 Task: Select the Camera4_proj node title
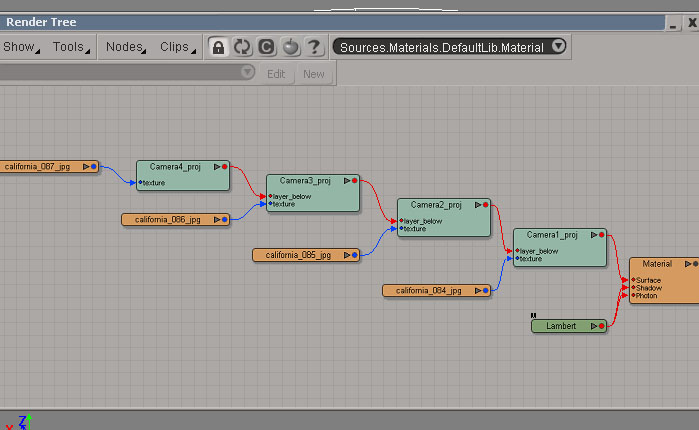coord(175,167)
